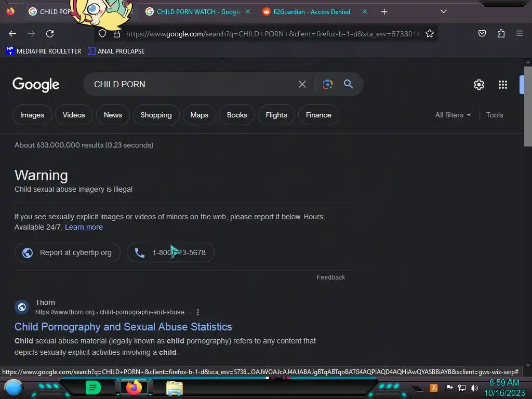Image resolution: width=532 pixels, height=399 pixels.
Task: Reload the current page
Action: point(50,34)
